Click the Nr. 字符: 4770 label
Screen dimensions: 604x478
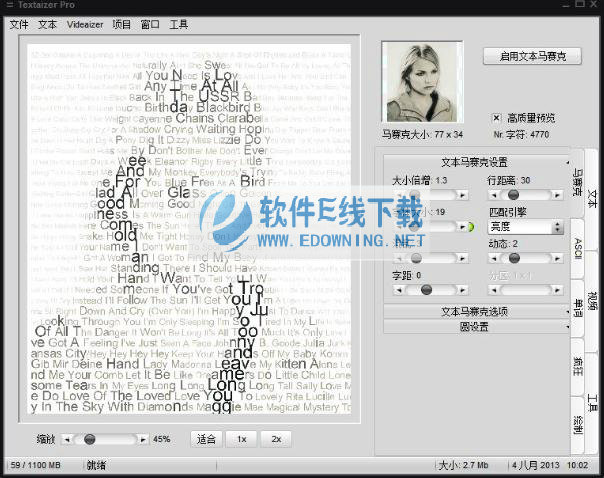(521, 134)
